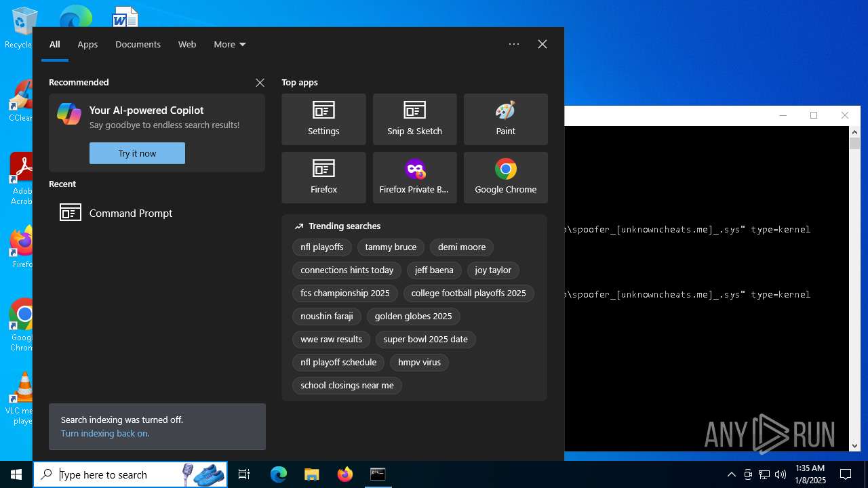Maximize the command prompt window
The image size is (868, 488).
click(814, 115)
